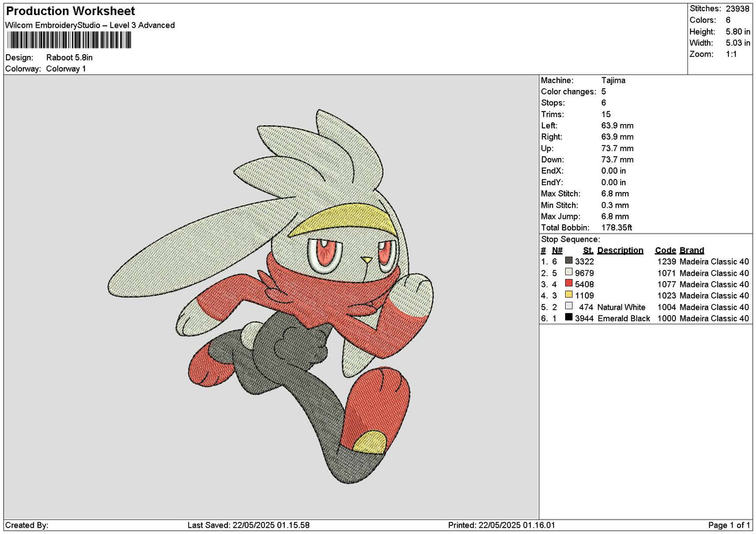Click the St. column header
The width and height of the screenshot is (756, 534).
tap(588, 250)
